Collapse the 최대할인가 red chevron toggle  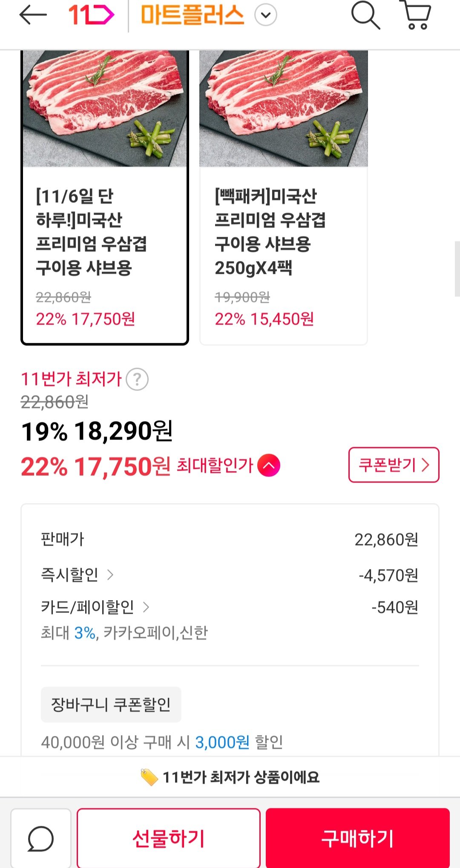pos(269,466)
